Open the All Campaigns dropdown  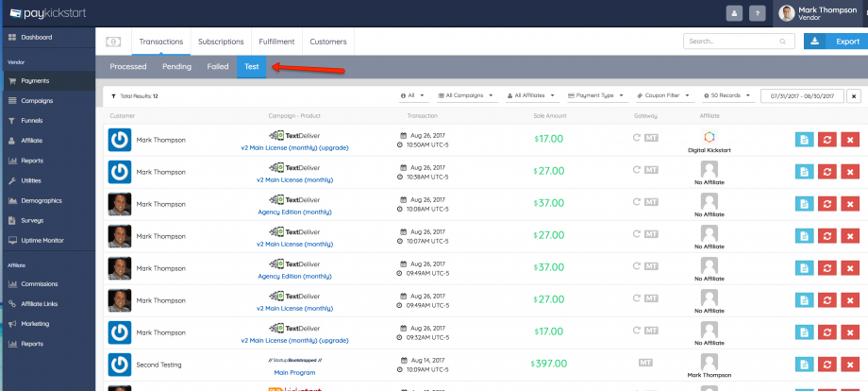[x=467, y=95]
